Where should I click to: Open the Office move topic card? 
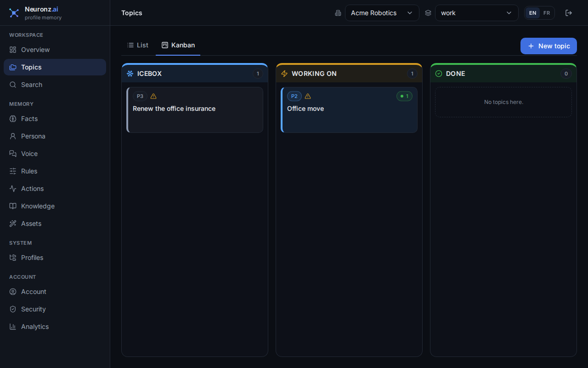tap(349, 110)
